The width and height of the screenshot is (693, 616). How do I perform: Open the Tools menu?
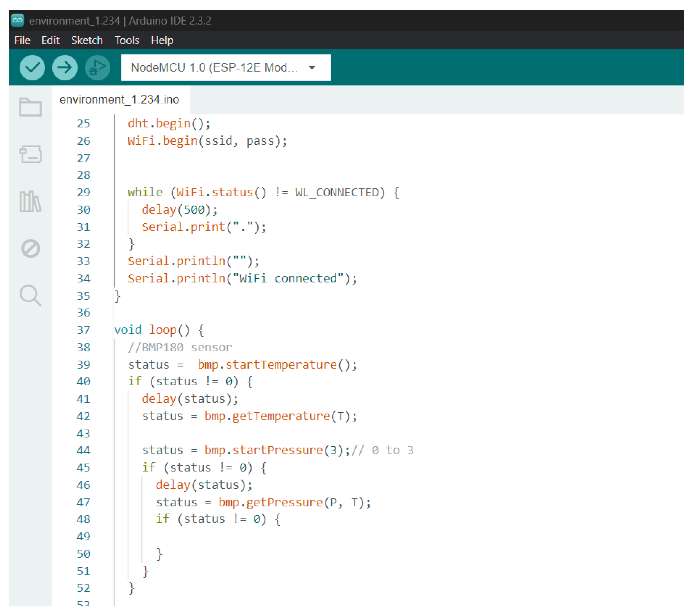click(x=127, y=40)
